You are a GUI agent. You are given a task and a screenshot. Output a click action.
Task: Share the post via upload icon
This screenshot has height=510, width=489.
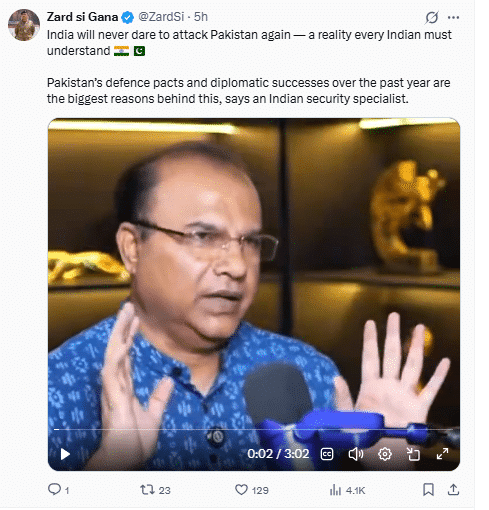pyautogui.click(x=453, y=490)
